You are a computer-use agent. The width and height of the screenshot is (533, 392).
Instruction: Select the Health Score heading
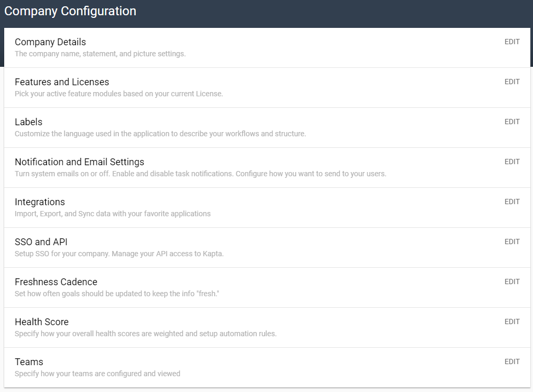42,322
